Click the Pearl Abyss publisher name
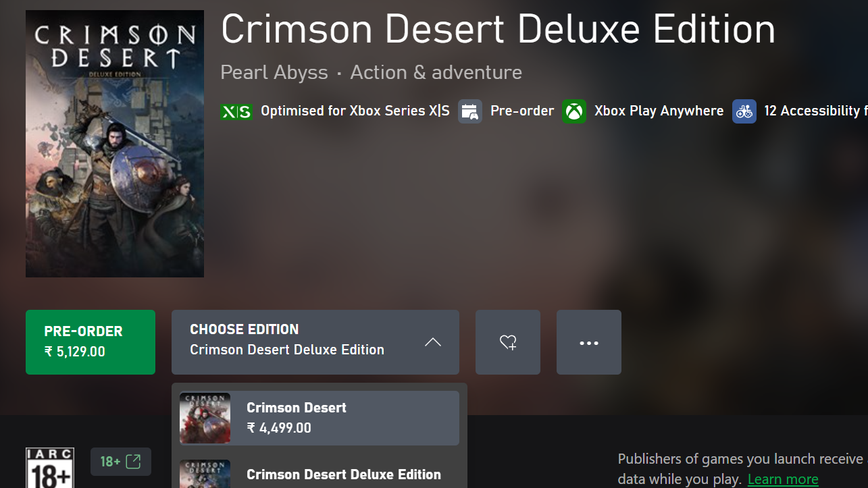This screenshot has width=868, height=488. tap(274, 72)
